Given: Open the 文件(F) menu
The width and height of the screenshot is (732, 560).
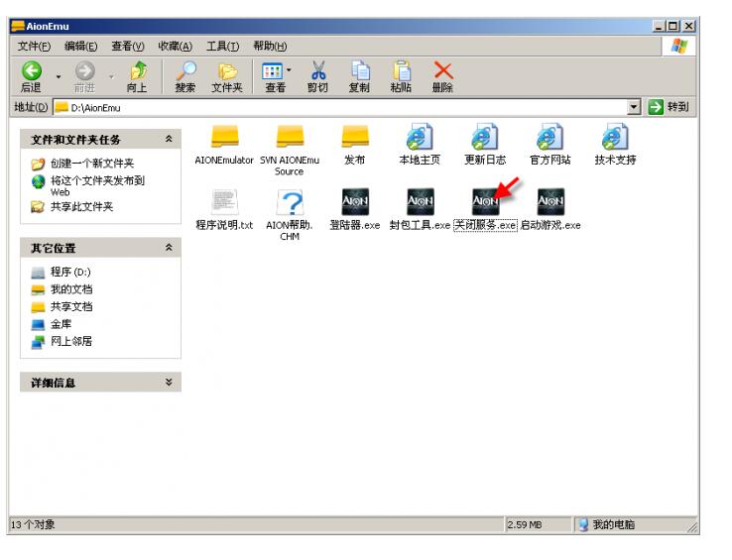Looking at the screenshot, I should coord(34,47).
